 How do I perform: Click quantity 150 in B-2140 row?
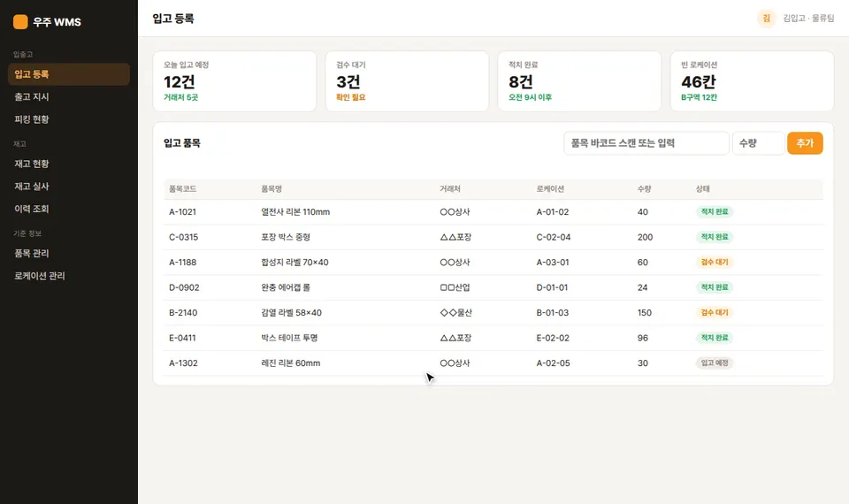(645, 313)
